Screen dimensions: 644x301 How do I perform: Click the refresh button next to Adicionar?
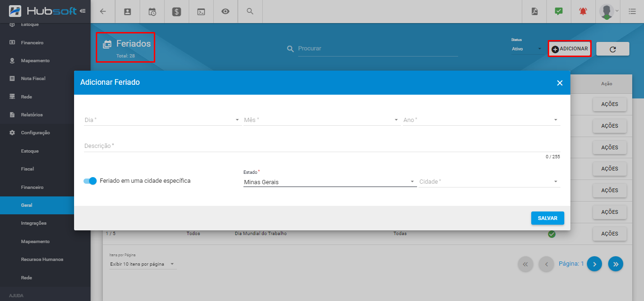pos(612,49)
